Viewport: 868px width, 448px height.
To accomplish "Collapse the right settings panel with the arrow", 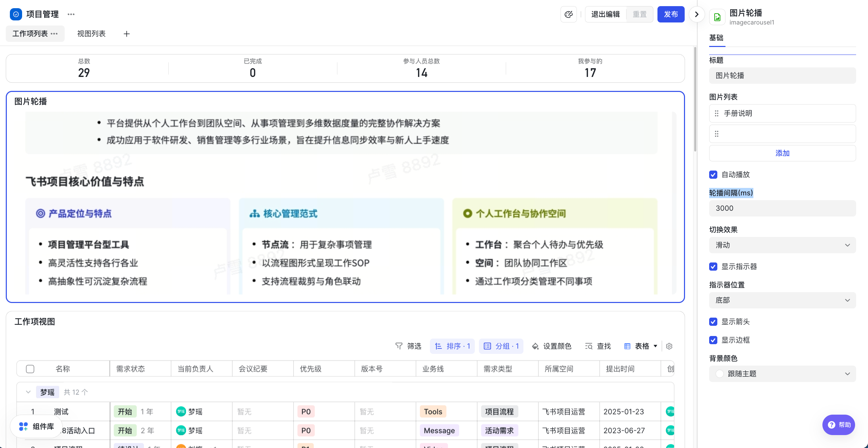I will click(697, 14).
